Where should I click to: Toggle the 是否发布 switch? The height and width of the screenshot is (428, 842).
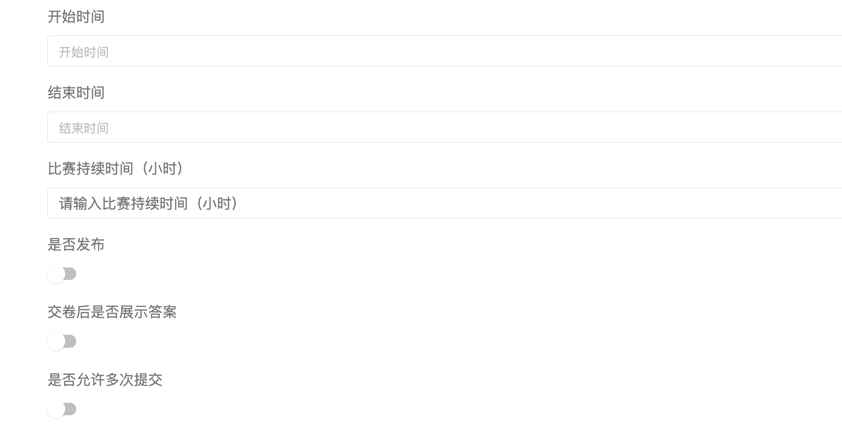pyautogui.click(x=62, y=274)
